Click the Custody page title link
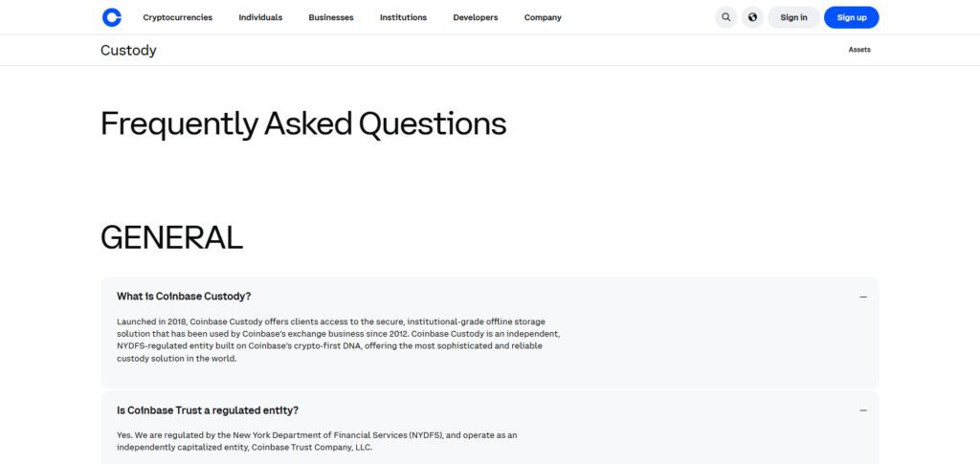980x464 pixels. point(128,51)
